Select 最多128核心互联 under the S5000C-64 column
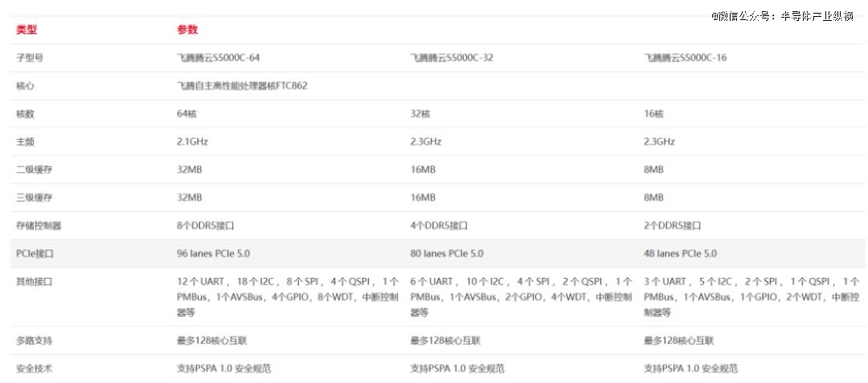868x383 pixels. [x=212, y=341]
